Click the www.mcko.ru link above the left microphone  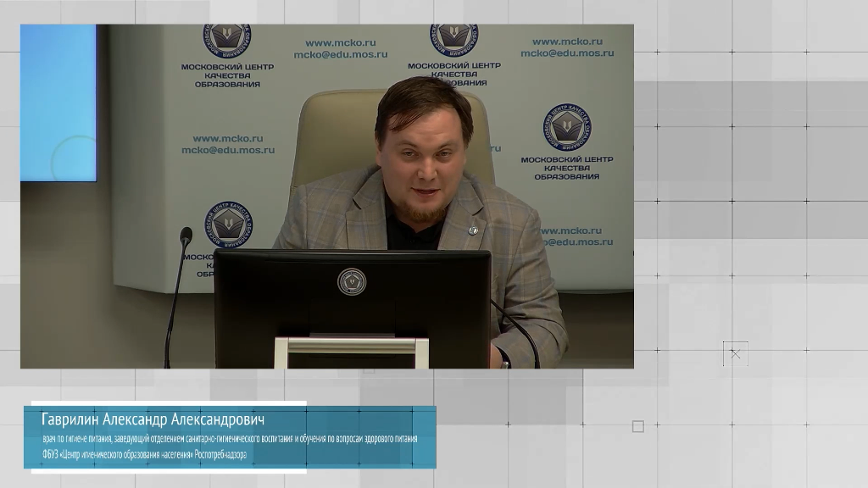pyautogui.click(x=227, y=138)
